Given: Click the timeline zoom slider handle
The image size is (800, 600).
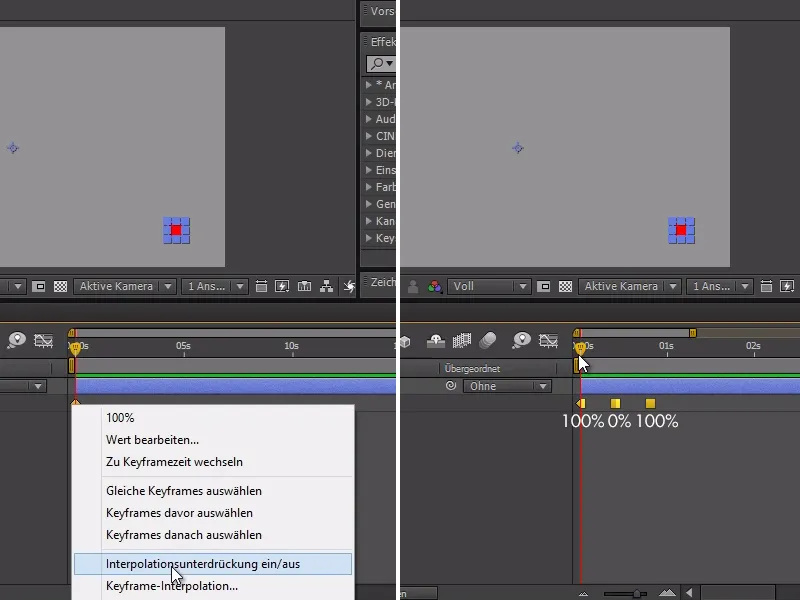Looking at the screenshot, I should [636, 593].
